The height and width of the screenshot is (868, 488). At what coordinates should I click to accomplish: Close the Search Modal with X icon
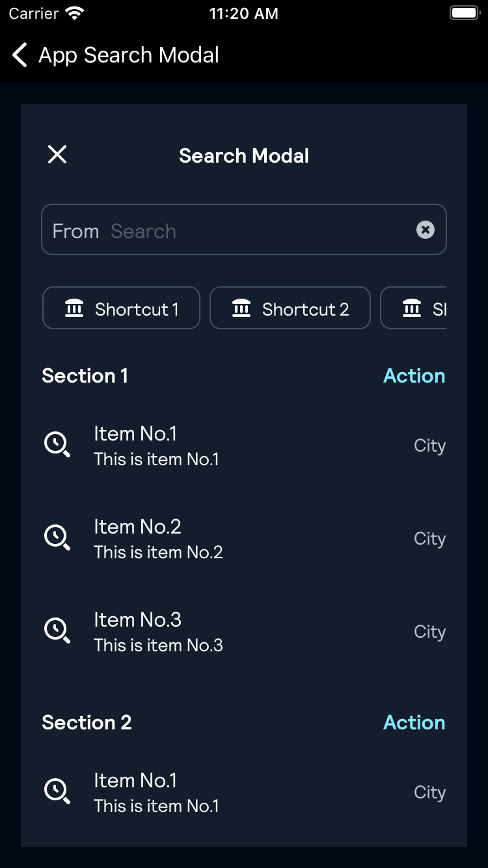point(57,155)
